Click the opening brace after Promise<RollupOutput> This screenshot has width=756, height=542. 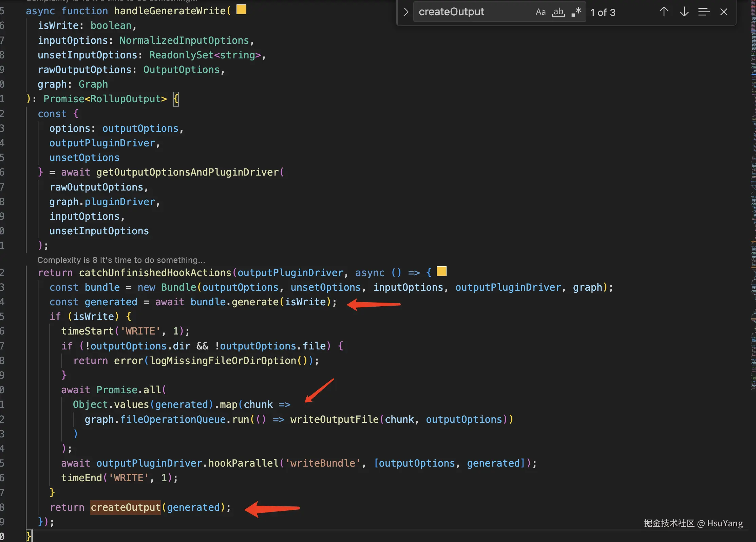tap(176, 99)
